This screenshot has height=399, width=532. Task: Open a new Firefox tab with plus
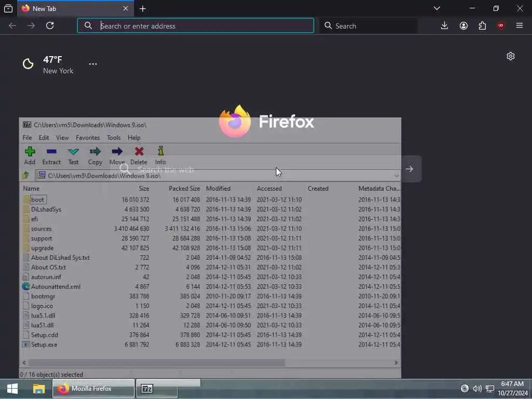pyautogui.click(x=142, y=8)
